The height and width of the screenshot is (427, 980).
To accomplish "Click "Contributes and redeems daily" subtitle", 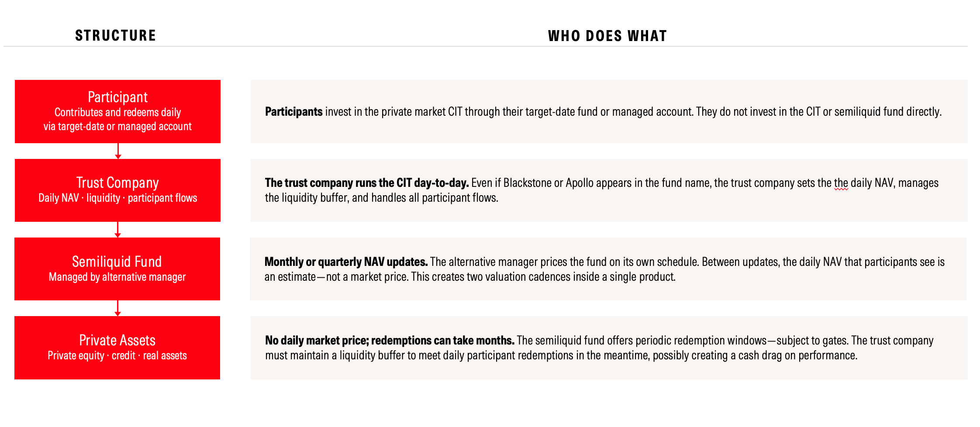I will point(117,112).
